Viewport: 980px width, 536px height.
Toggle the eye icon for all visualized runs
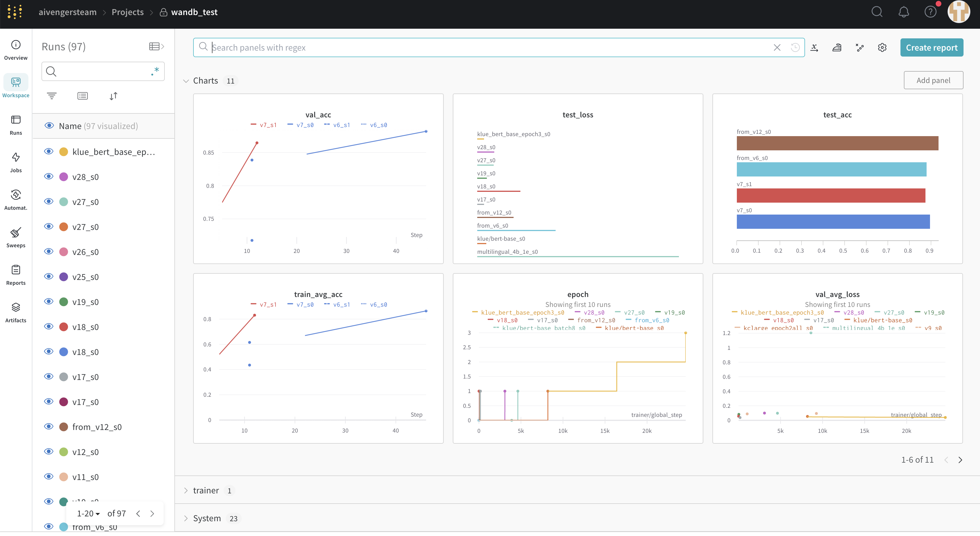pos(49,126)
